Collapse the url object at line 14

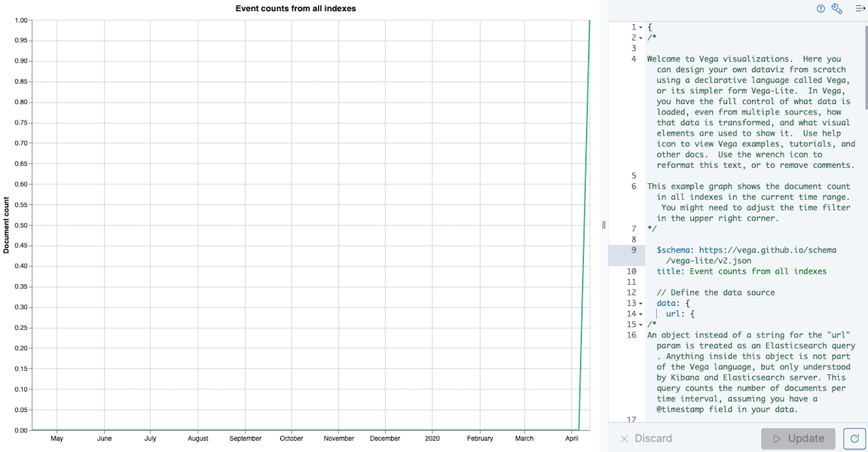640,314
